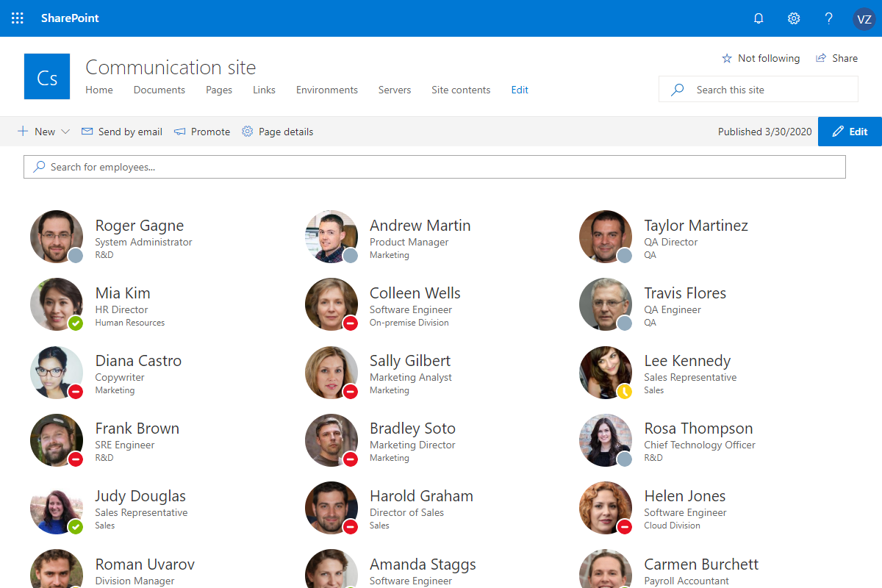Click the VZ account avatar
Viewport: 882px width, 588px height.
[864, 18]
